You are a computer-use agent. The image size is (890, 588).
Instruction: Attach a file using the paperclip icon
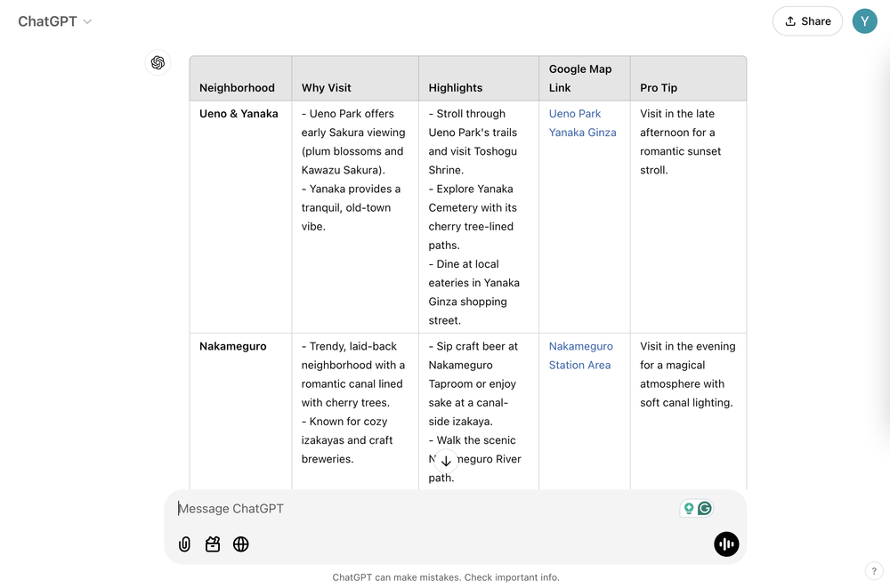click(x=184, y=544)
